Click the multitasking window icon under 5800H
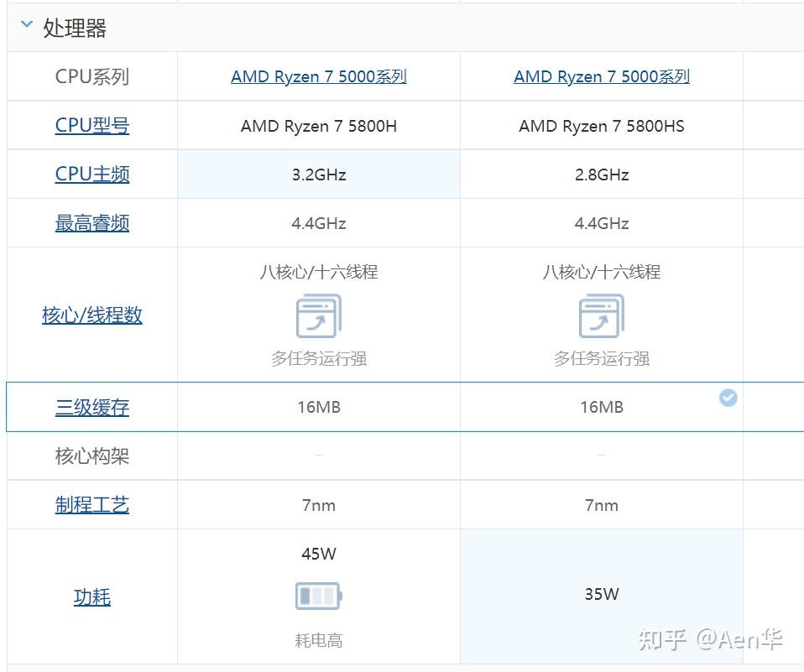This screenshot has height=672, width=804. (319, 315)
